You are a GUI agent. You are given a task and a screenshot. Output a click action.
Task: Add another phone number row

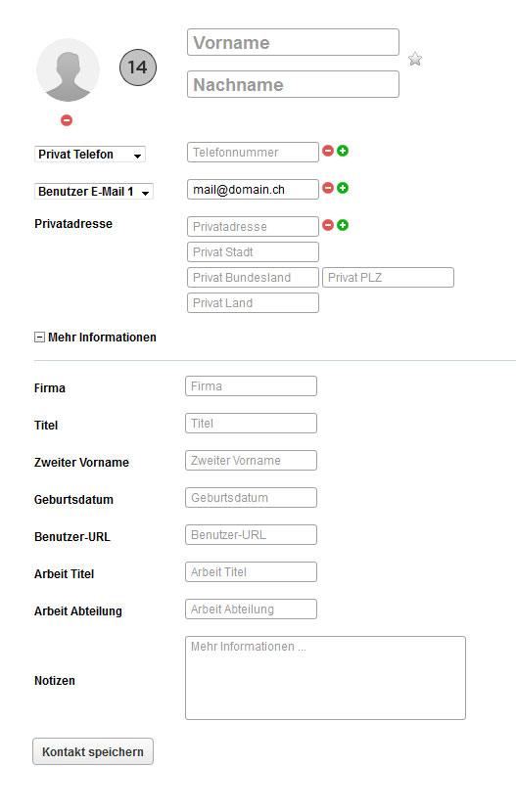[343, 151]
